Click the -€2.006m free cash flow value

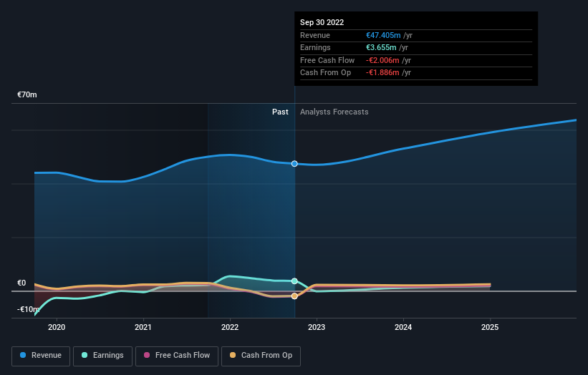click(382, 60)
